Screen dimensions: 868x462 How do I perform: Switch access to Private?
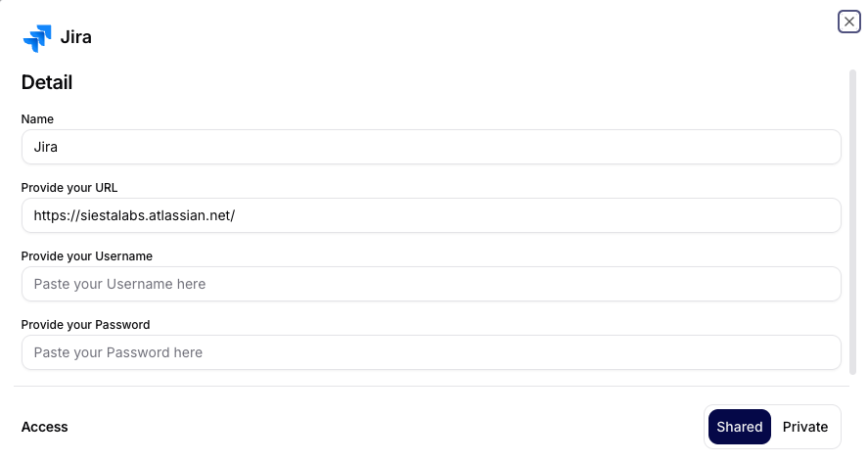pyautogui.click(x=805, y=427)
